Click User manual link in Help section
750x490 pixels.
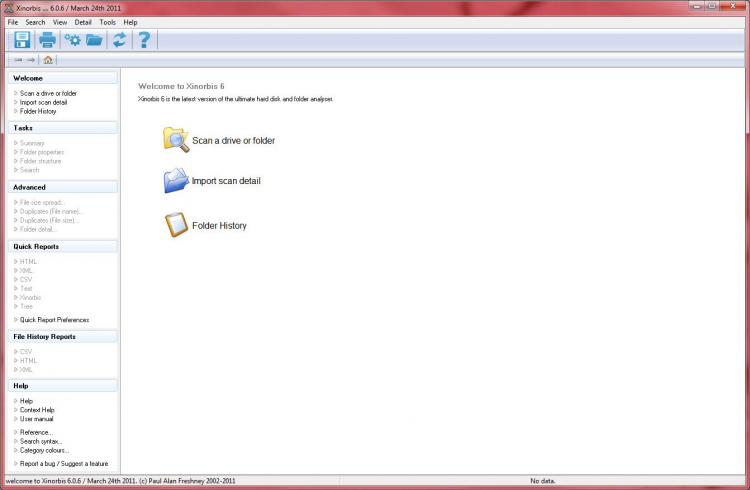[36, 419]
